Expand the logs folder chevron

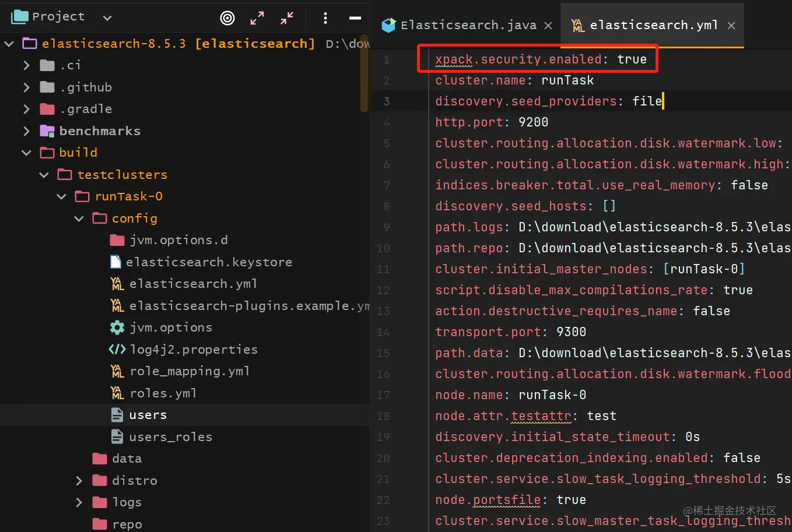(x=79, y=502)
